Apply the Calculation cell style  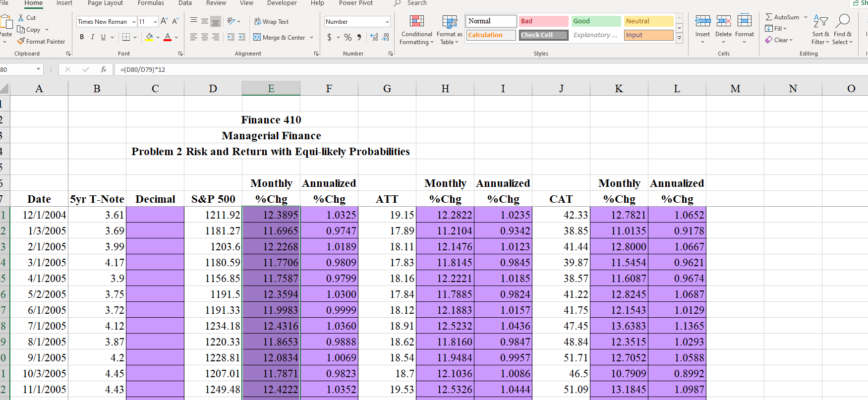pyautogui.click(x=491, y=35)
